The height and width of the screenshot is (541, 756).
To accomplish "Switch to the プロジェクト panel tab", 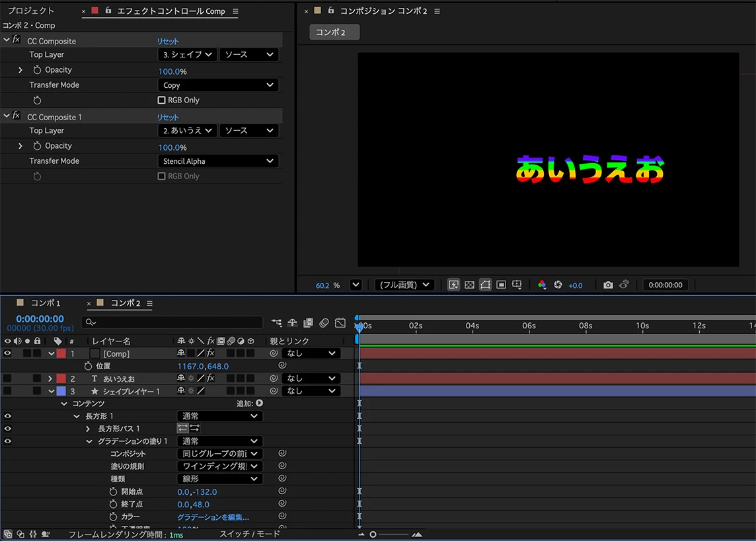I will [31, 11].
